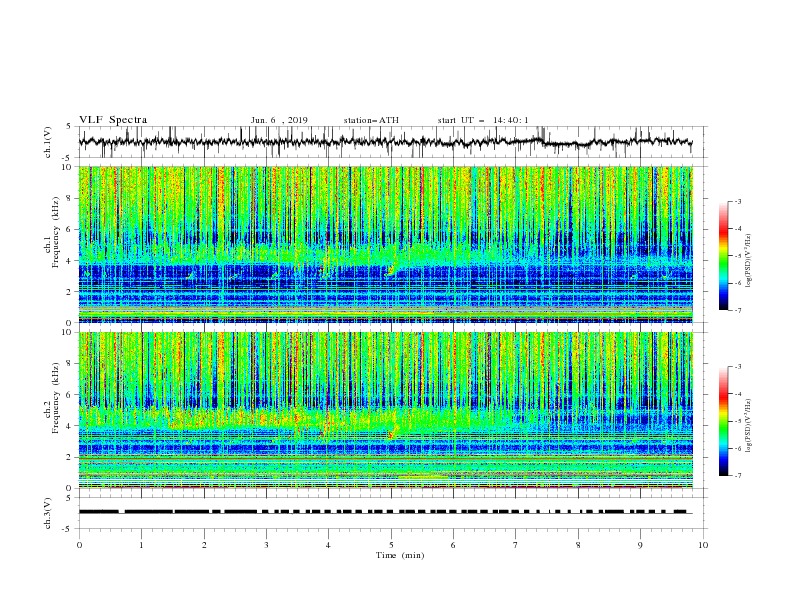792x612 pixels.
Task: Click the "start UT = 14:40:1" text
Action: (x=483, y=120)
